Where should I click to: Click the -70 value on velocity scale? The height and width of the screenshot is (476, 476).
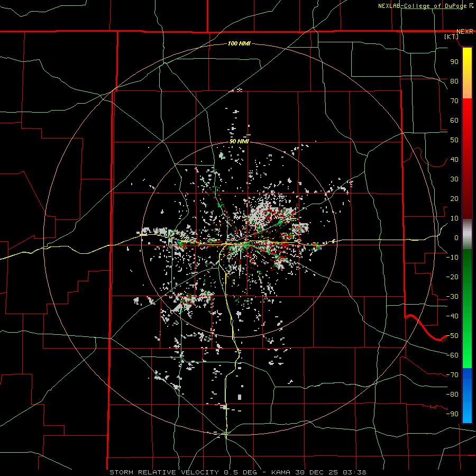click(452, 375)
